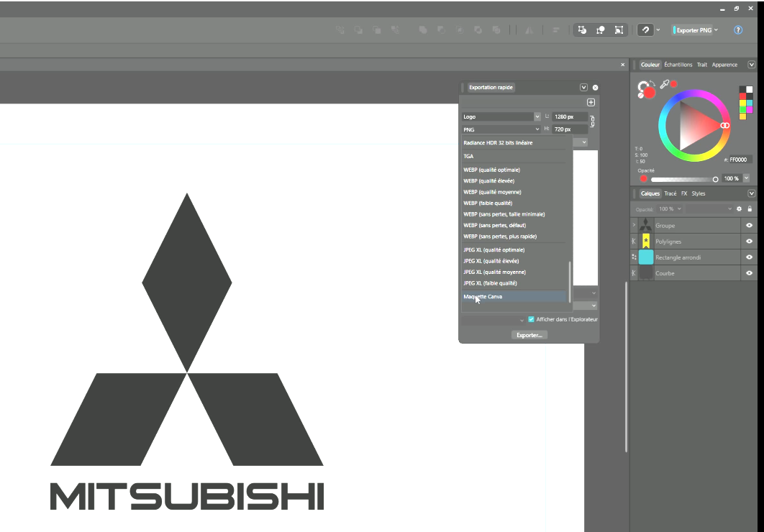Click the aspect ratio link icon
Viewport: 764px width, 532px height.
(x=592, y=122)
